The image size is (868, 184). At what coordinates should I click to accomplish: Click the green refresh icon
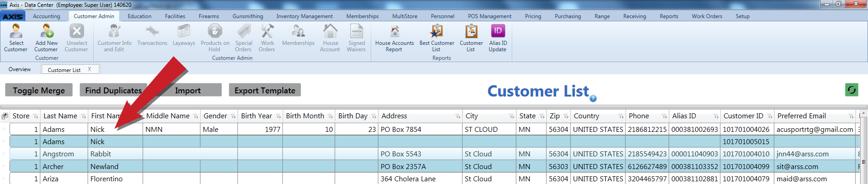[852, 90]
